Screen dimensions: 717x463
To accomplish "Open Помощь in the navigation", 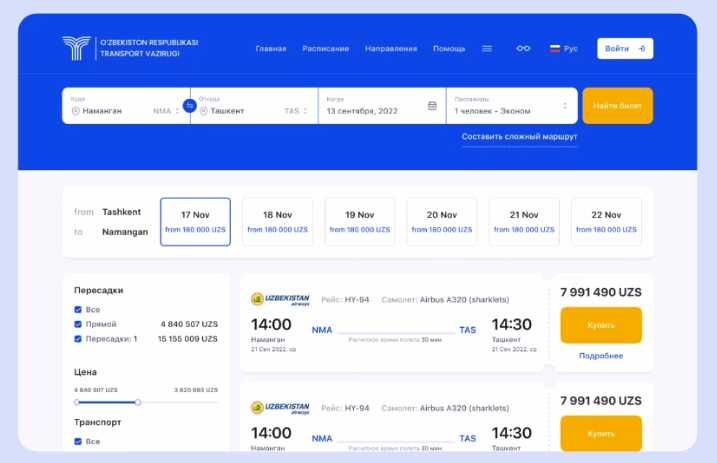I will [449, 48].
